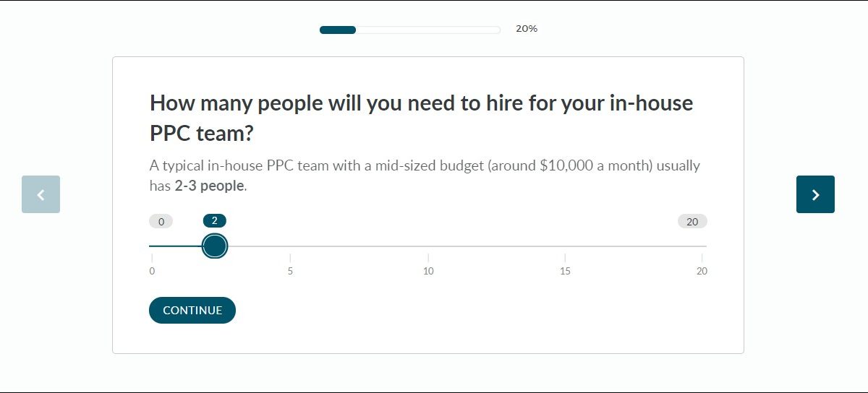Image resolution: width=868 pixels, height=393 pixels.
Task: Click the 20% progress label
Action: (x=526, y=29)
